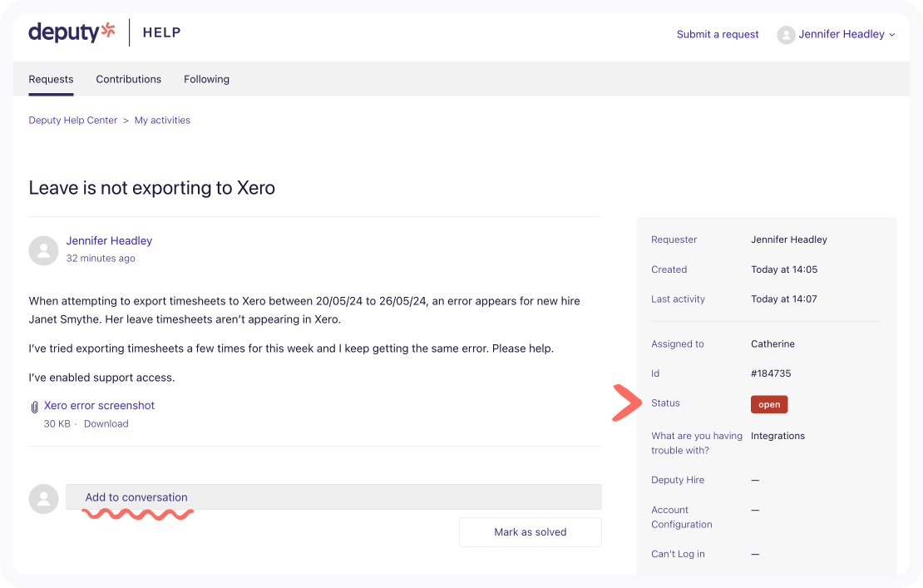
Task: Open Xero error screenshot attachment
Action: [x=100, y=406]
